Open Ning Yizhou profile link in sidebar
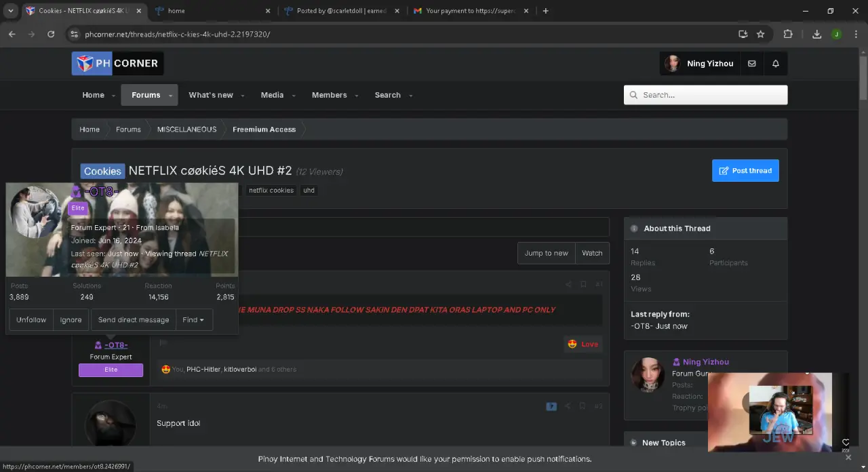The height and width of the screenshot is (472, 868). click(706, 362)
